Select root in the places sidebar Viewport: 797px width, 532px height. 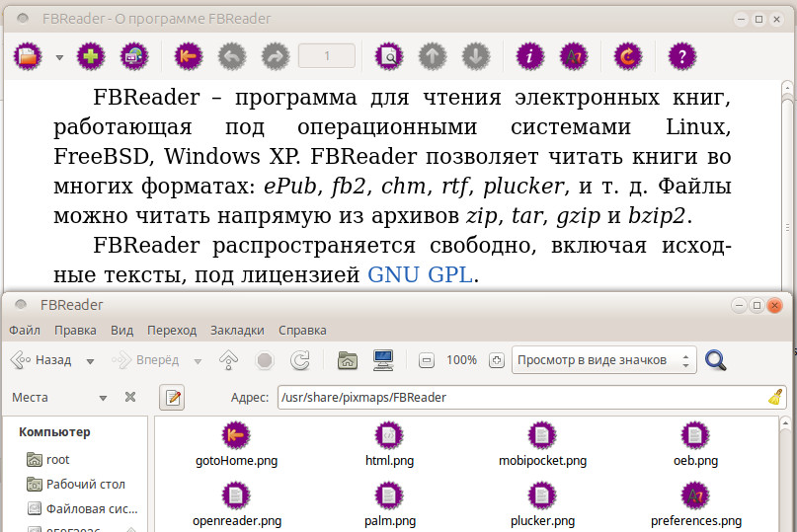(48, 459)
